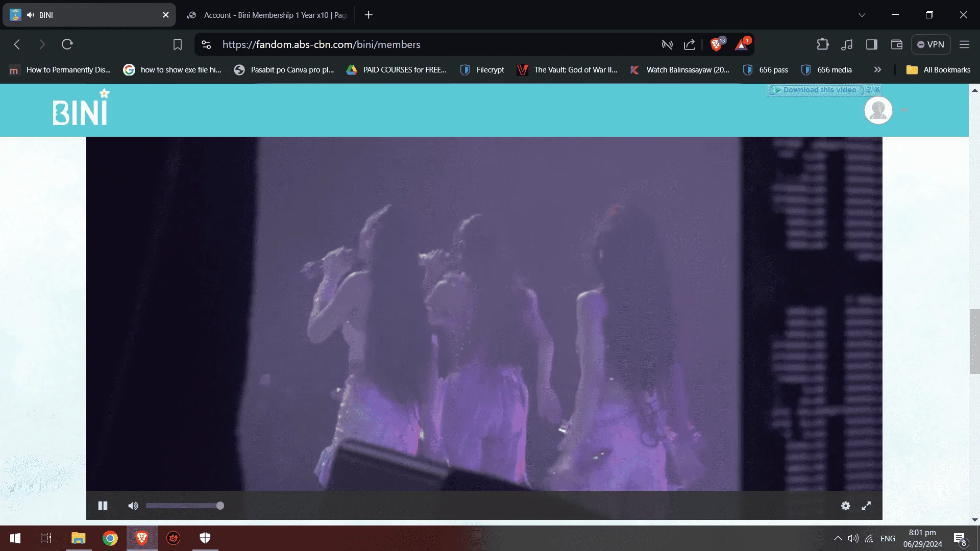980x551 pixels.
Task: Open Filecrypt bookmark
Action: pos(482,70)
